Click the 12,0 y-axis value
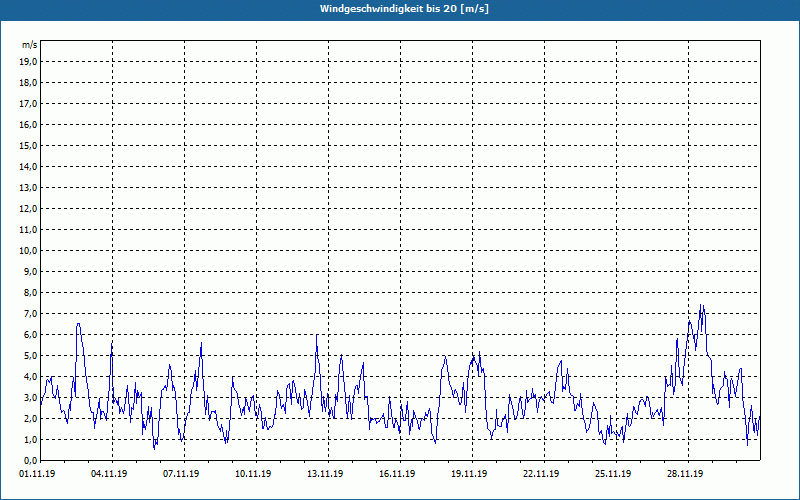Viewport: 800px width, 500px height. (29, 209)
